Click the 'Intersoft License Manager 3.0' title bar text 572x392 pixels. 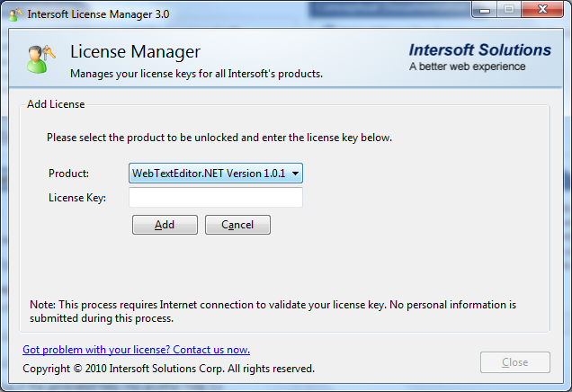pos(98,14)
